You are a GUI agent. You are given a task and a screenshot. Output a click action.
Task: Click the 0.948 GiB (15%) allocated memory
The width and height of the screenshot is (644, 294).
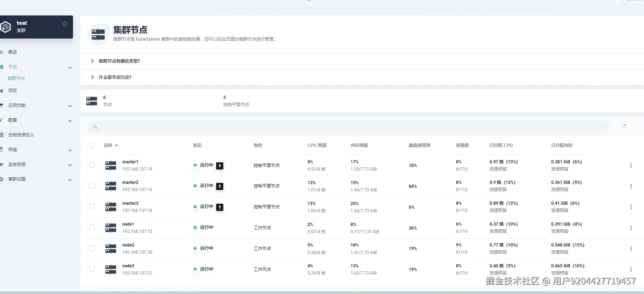coord(568,245)
